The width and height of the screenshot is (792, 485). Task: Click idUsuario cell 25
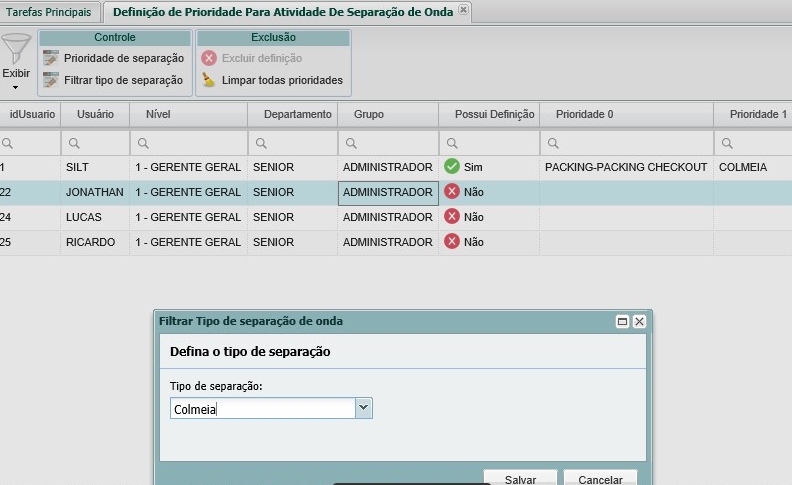[30, 242]
